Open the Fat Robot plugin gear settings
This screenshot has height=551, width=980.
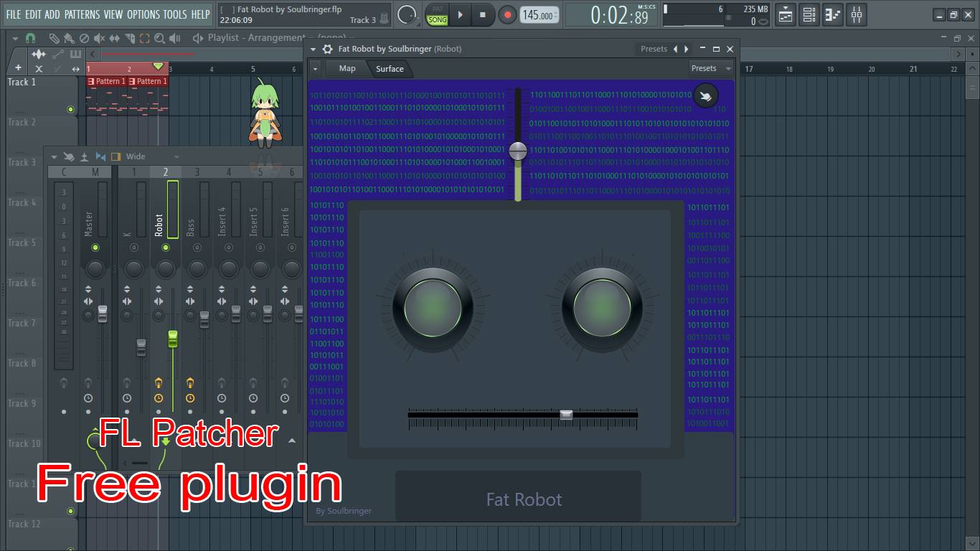pos(327,49)
